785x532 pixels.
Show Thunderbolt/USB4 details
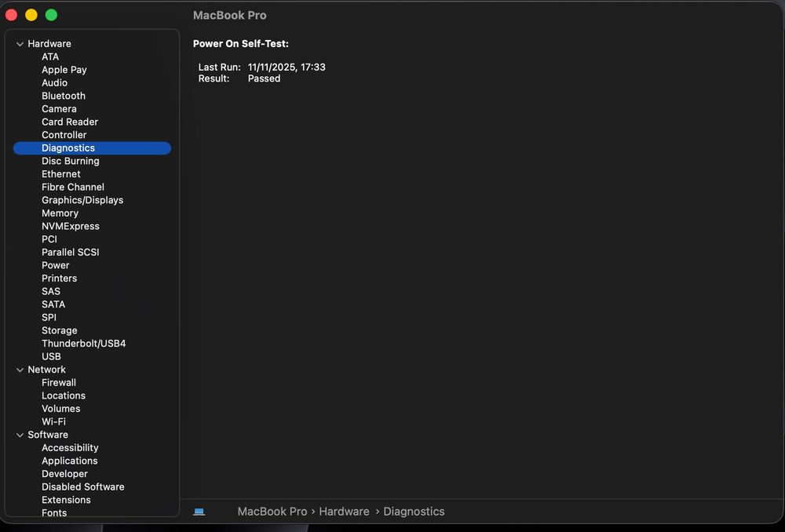click(84, 344)
